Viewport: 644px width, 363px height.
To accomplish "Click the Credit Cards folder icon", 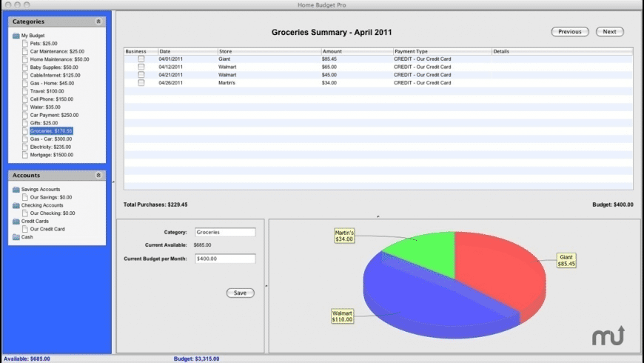I will (16, 222).
